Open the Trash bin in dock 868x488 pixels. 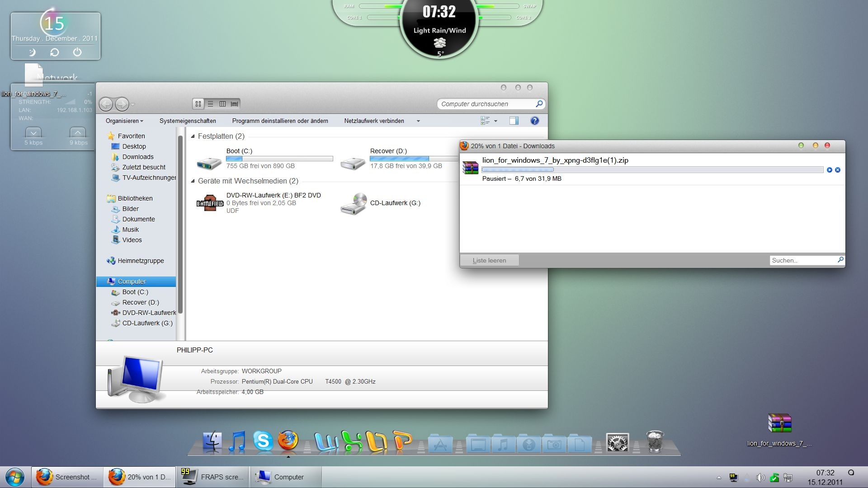click(x=655, y=441)
